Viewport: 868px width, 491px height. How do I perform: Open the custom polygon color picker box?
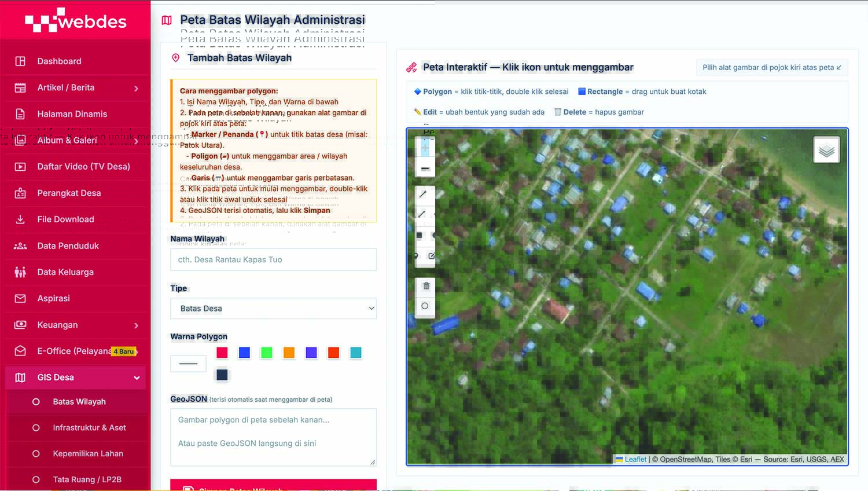tap(188, 364)
